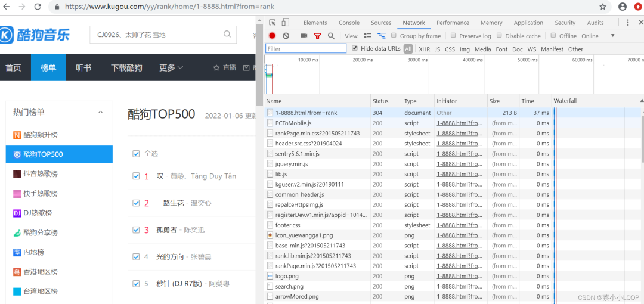Switch to the Console tab
This screenshot has height=304, width=644.
349,23
